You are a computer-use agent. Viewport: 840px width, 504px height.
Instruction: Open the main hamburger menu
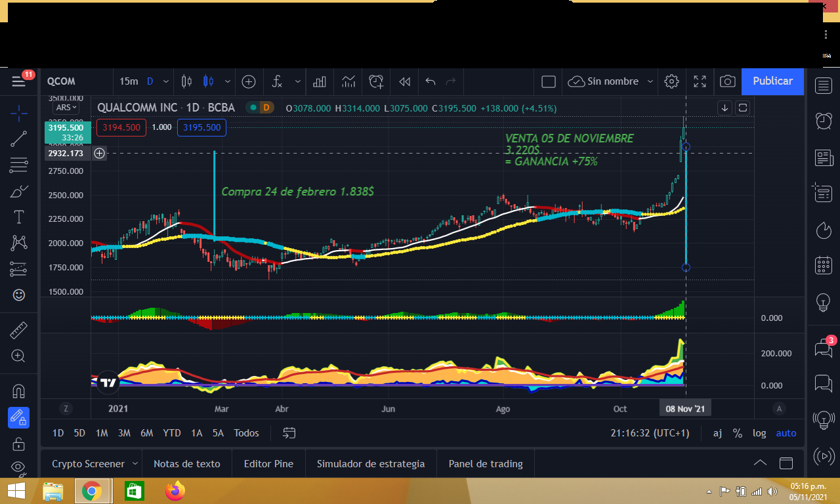pos(18,81)
